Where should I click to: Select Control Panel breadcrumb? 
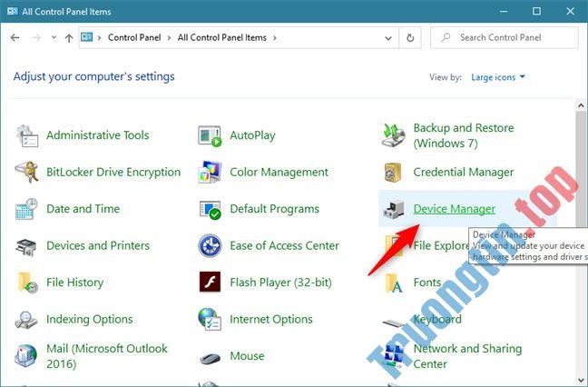[x=134, y=37]
